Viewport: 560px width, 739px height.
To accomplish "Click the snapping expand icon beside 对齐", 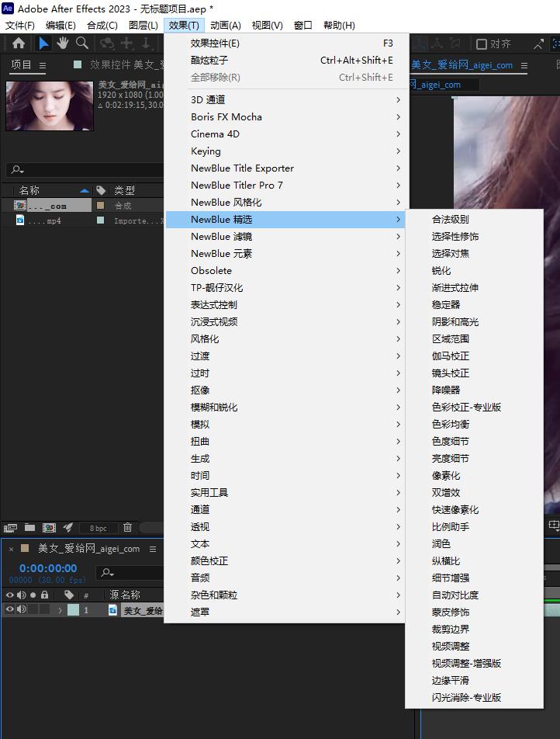I will point(538,43).
